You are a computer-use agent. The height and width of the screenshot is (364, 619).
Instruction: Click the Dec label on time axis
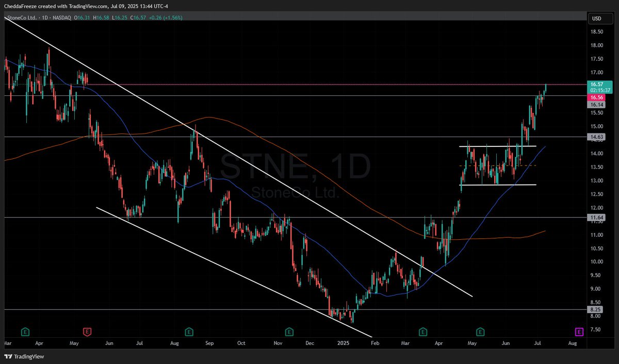pos(310,342)
